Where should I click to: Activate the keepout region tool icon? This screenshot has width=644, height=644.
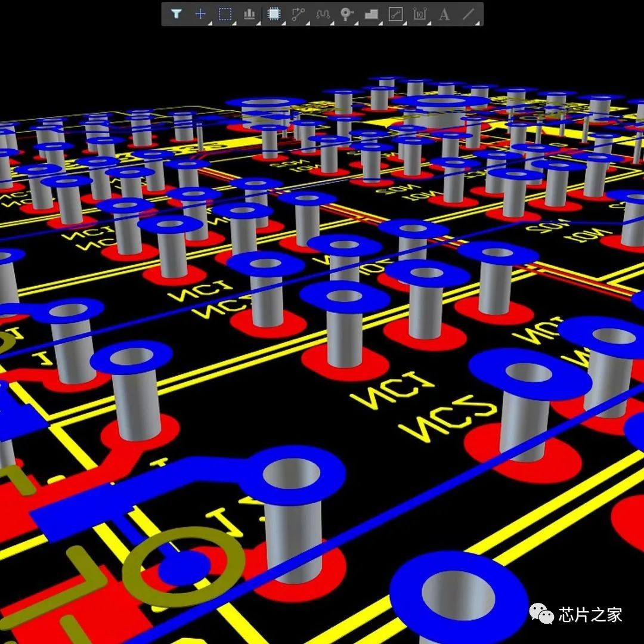tap(395, 14)
